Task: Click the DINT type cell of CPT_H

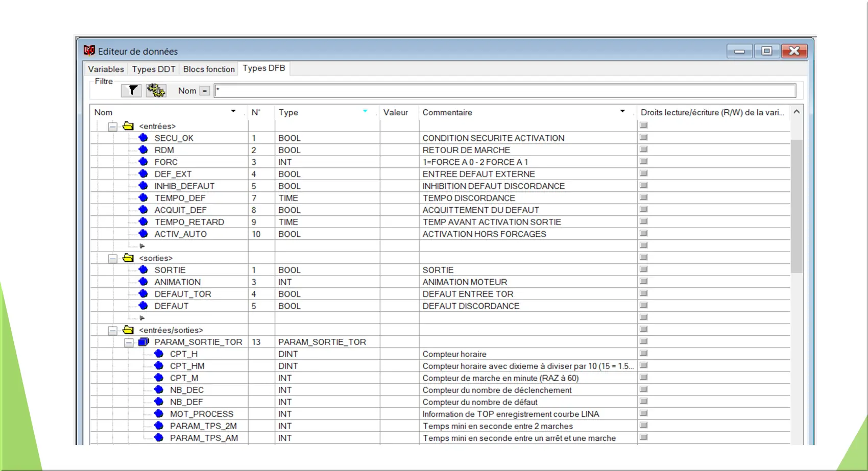Action: (327, 354)
